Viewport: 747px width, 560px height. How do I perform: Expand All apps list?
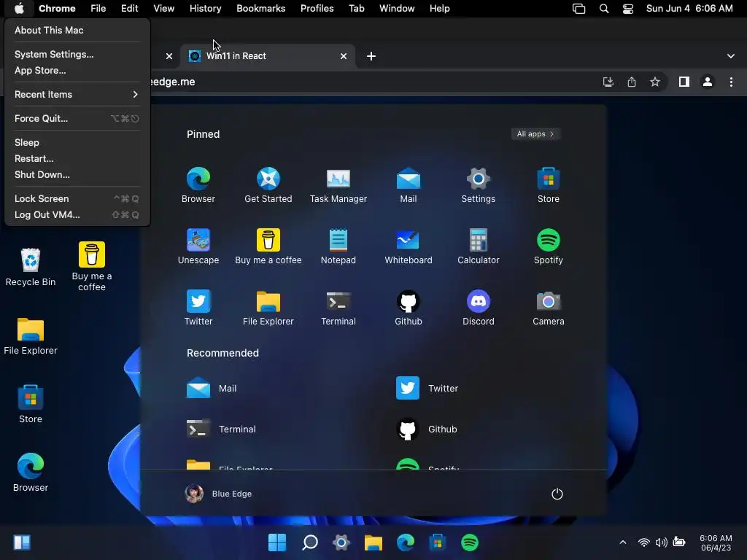tap(535, 134)
